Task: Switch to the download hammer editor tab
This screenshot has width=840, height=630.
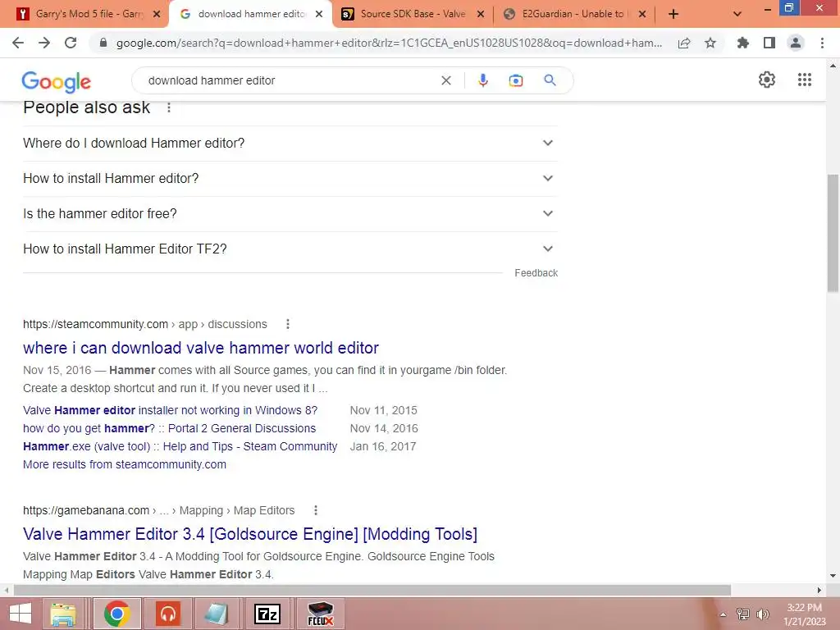Action: [251, 14]
